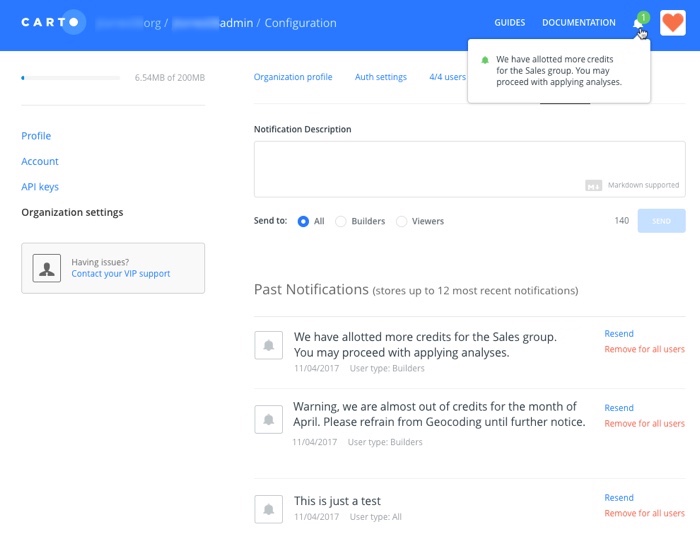Resend the Sales group credits notification
Image resolution: width=700 pixels, height=537 pixels.
[x=619, y=333]
